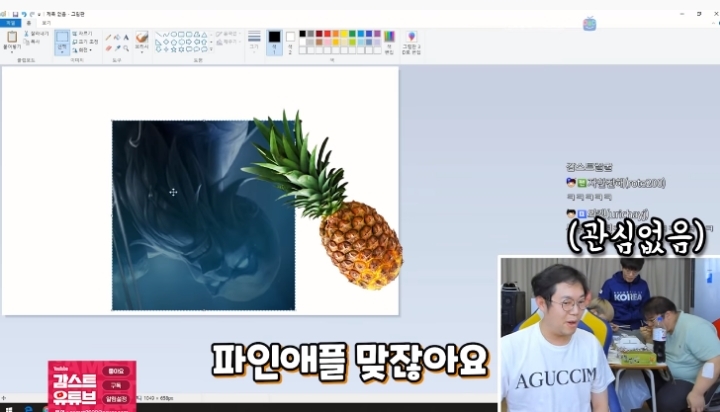This screenshot has height=412, width=720.
Task: Redo the action from title bar
Action: click(32, 14)
